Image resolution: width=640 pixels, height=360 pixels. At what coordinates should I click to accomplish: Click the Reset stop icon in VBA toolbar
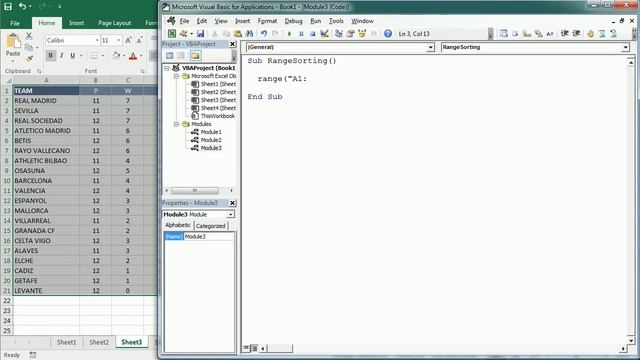pos(313,34)
